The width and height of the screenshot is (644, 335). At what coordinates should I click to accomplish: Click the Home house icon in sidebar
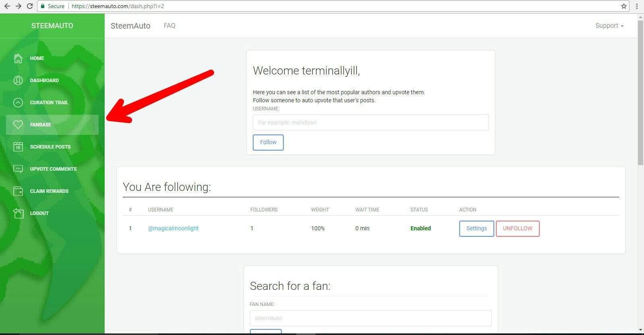pyautogui.click(x=18, y=58)
